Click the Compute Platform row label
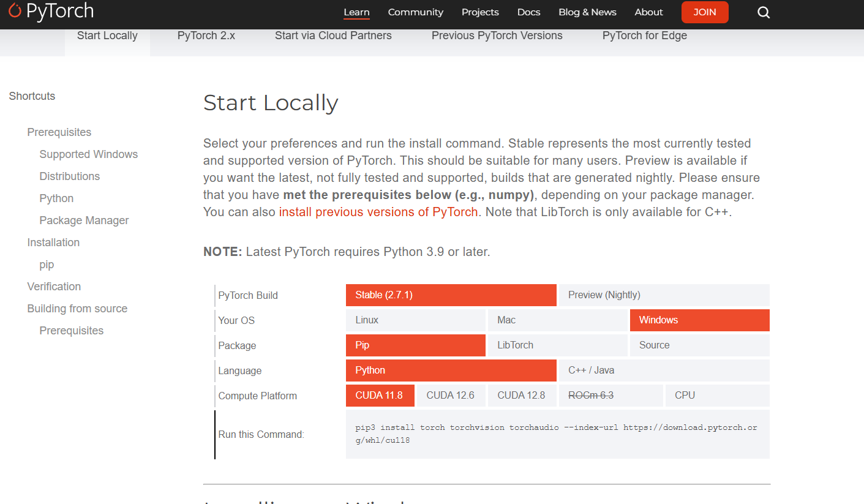This screenshot has width=864, height=504. (x=258, y=396)
